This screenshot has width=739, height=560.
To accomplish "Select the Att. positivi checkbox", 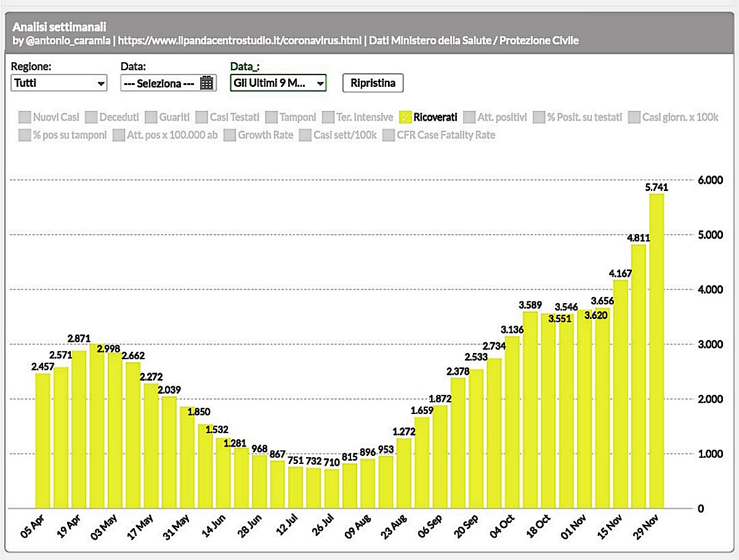I will [x=469, y=117].
